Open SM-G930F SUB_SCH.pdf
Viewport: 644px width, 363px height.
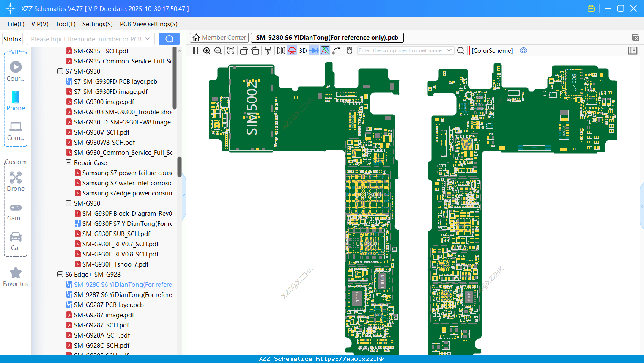click(x=116, y=234)
